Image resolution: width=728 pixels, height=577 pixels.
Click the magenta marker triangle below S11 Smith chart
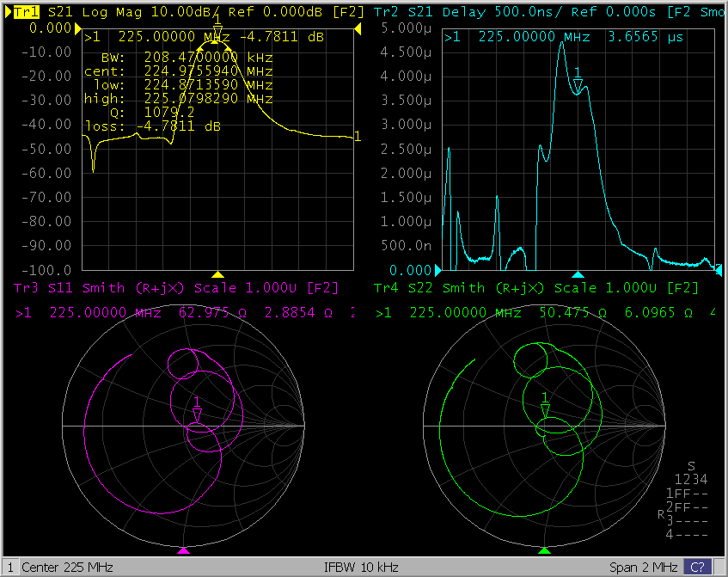click(x=182, y=549)
